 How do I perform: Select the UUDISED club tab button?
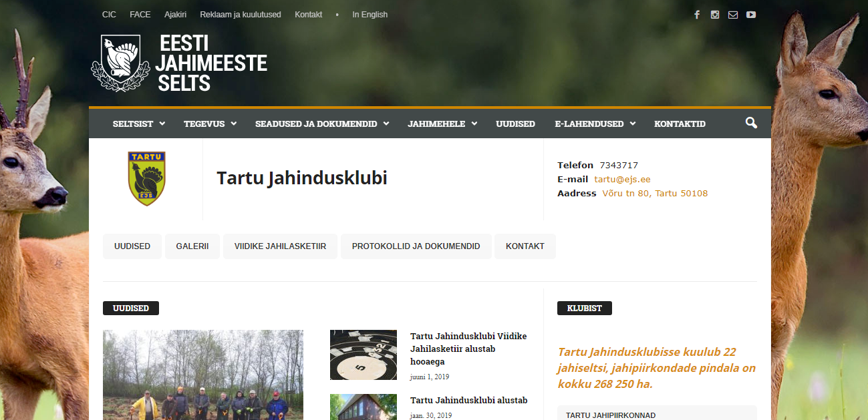(x=132, y=246)
